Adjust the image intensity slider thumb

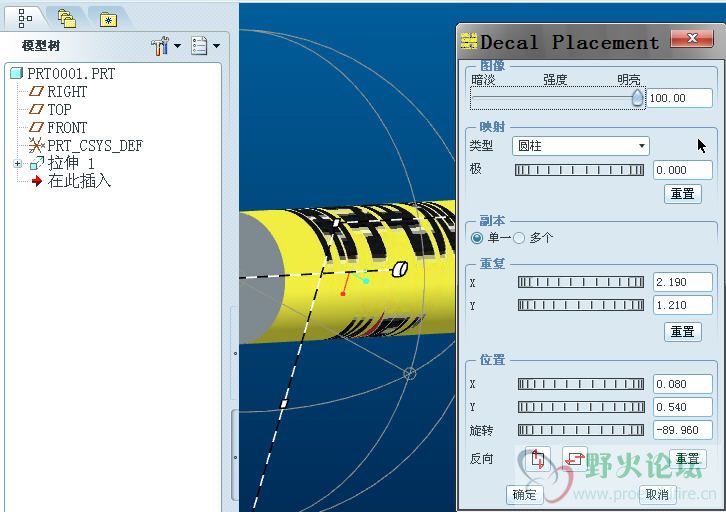(638, 98)
